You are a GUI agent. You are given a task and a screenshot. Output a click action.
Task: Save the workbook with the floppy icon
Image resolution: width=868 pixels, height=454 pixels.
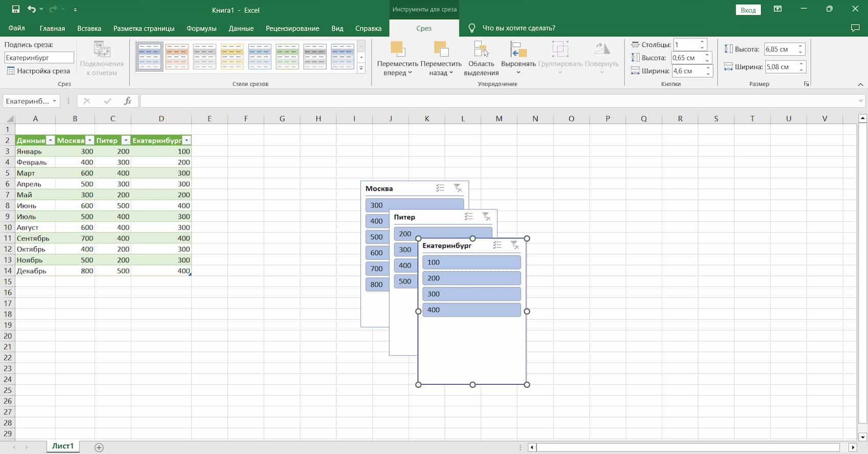point(15,9)
